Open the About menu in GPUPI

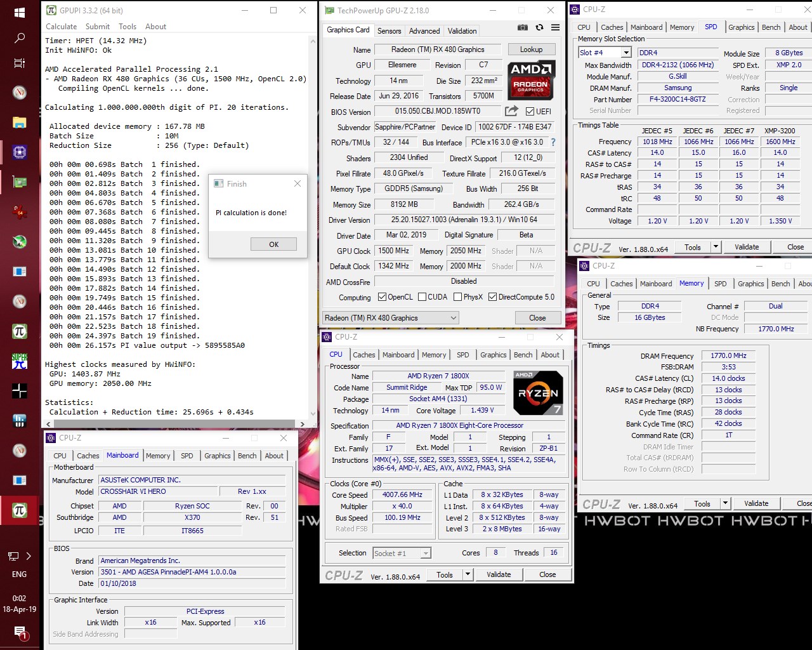tap(155, 27)
